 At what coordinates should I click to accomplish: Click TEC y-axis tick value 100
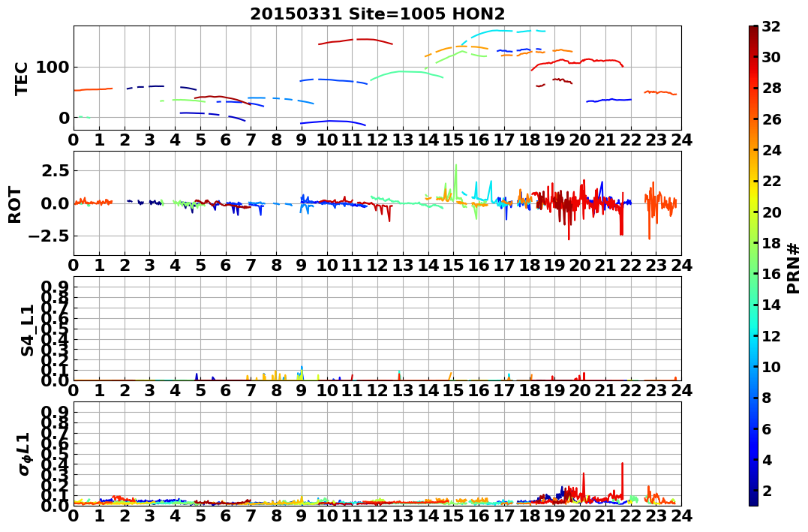(52, 67)
